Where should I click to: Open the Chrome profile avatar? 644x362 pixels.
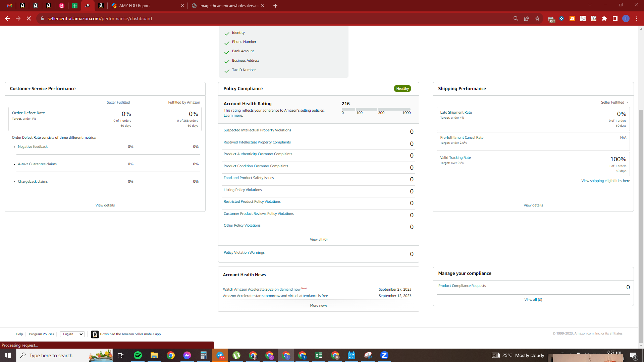click(626, 18)
